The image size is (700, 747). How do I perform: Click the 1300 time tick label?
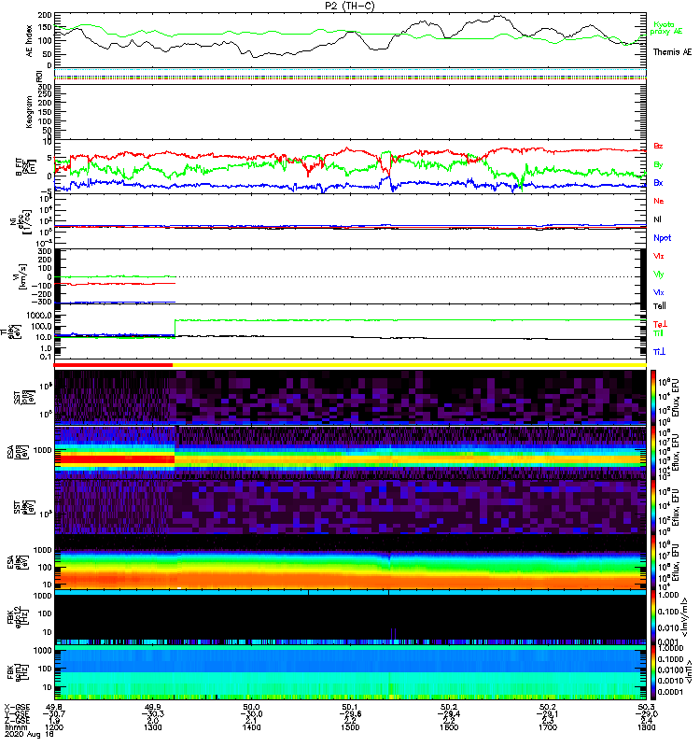(x=152, y=727)
